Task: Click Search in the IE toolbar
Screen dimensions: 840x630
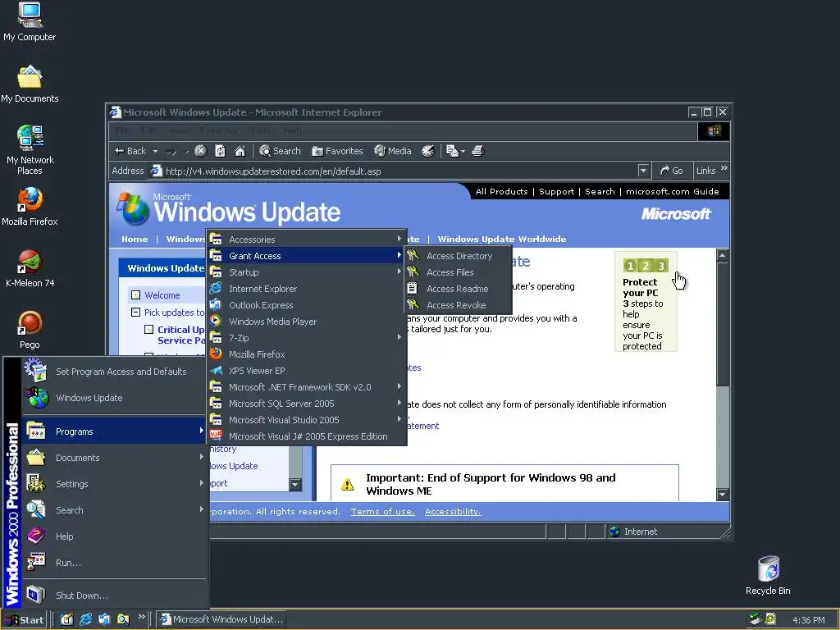Action: [x=280, y=151]
